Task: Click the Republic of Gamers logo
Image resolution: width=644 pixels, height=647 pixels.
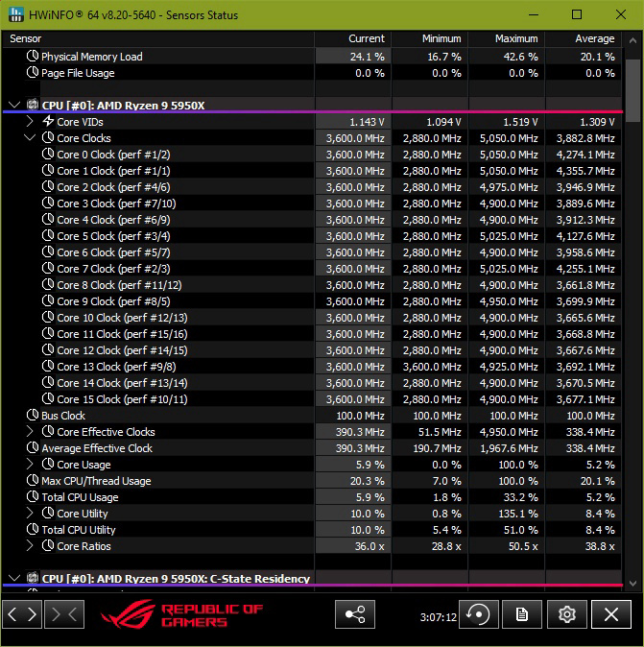Action: (182, 614)
